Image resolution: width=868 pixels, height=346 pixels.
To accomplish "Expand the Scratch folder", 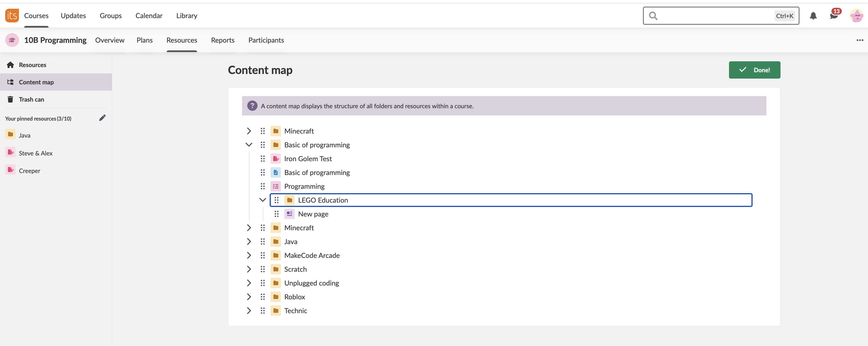I will [249, 269].
